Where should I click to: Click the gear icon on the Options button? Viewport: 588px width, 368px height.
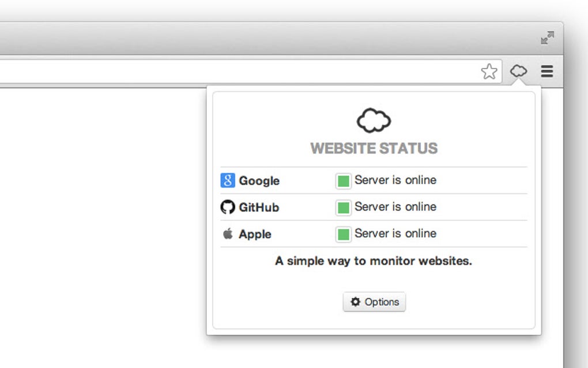[356, 302]
